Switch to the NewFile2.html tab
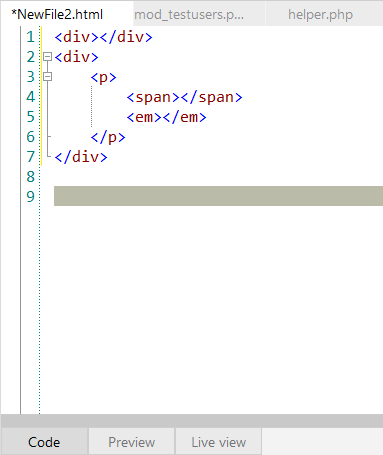383x455 pixels. pyautogui.click(x=57, y=14)
